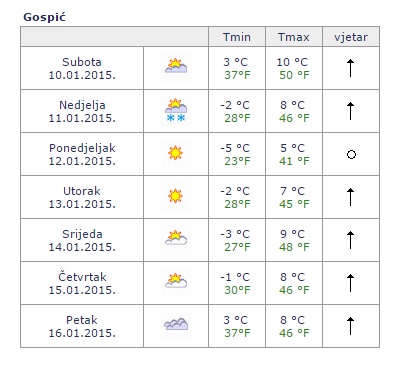This screenshot has height=379, width=402.
Task: Select the Četvrtak 15.01.2015. date cell
Action: [x=82, y=283]
